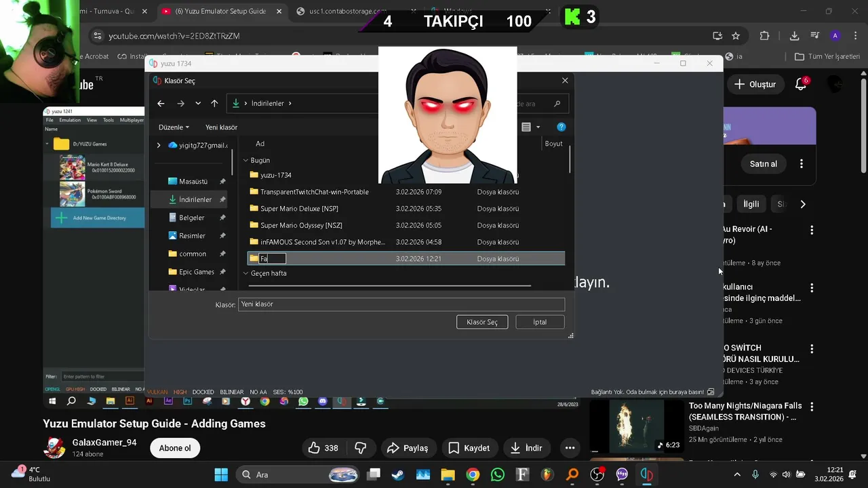Open yuzu from the taskbar
Image resolution: width=868 pixels, height=488 pixels.
tap(647, 474)
